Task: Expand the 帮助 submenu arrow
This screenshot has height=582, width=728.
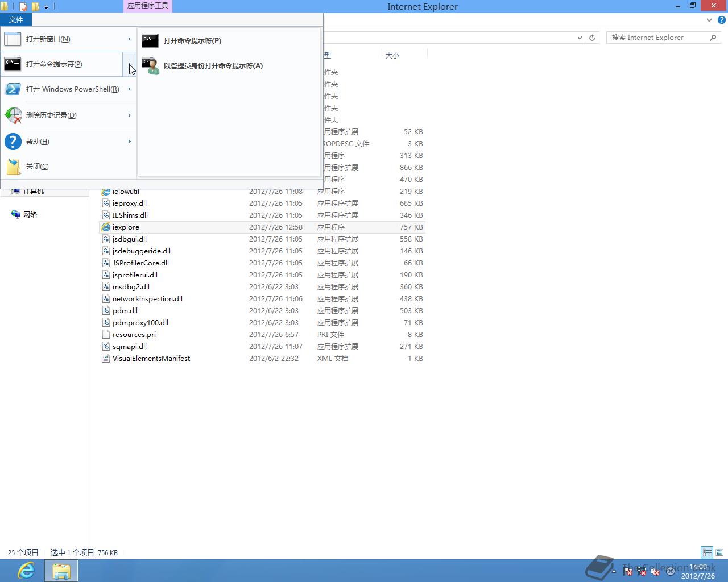Action: 130,142
